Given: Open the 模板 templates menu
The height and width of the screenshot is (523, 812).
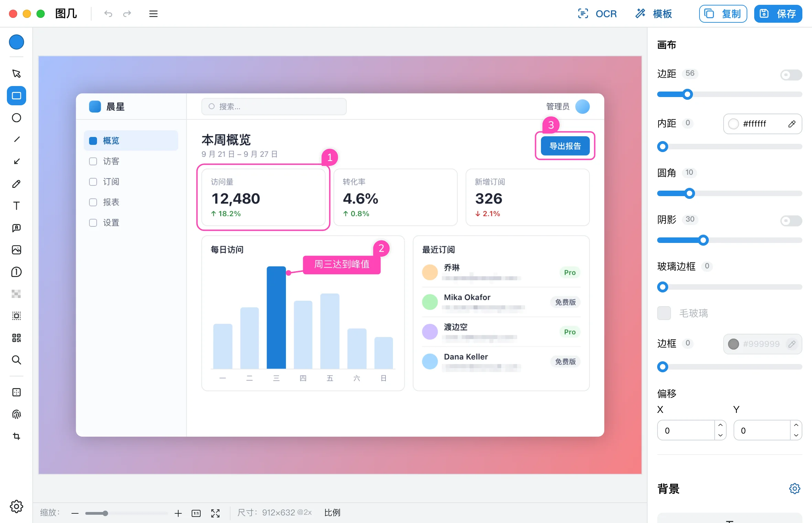Looking at the screenshot, I should coord(653,14).
